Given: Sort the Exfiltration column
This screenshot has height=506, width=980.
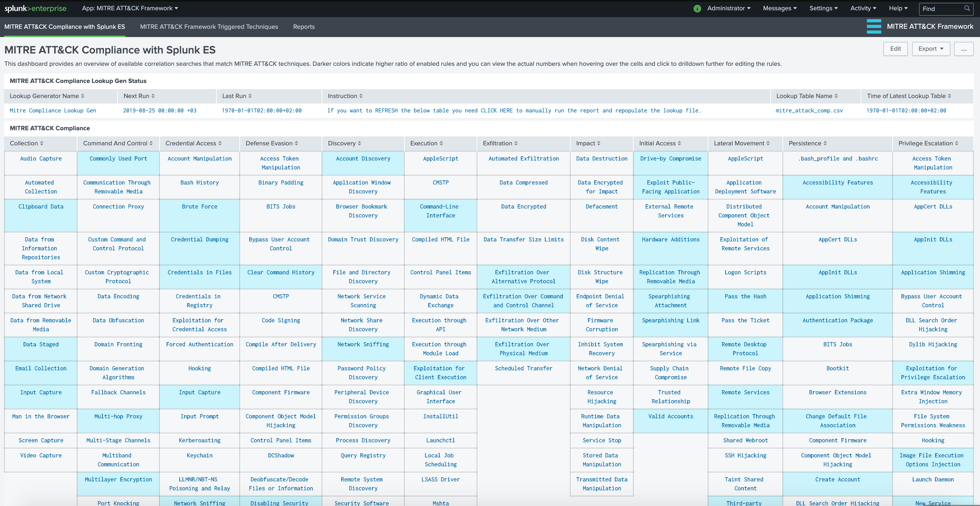Looking at the screenshot, I should (500, 143).
